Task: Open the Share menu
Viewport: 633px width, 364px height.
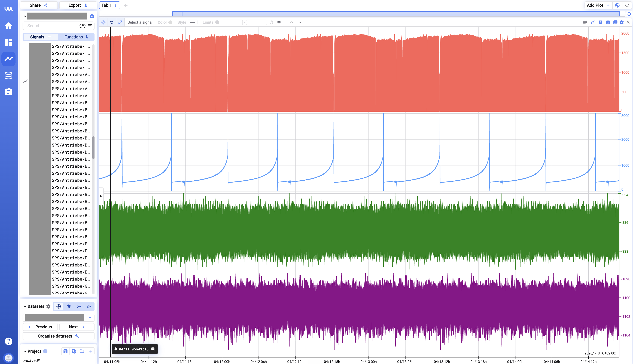Action: (38, 5)
